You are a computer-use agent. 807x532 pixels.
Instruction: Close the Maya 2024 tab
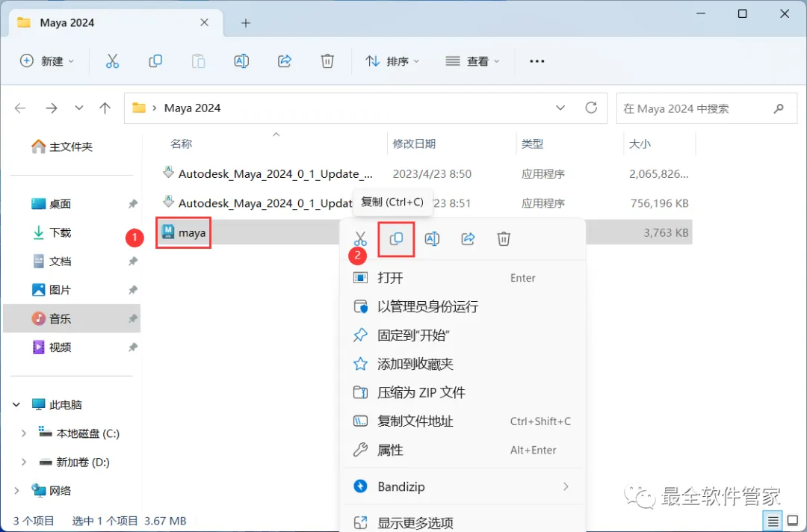(x=204, y=22)
